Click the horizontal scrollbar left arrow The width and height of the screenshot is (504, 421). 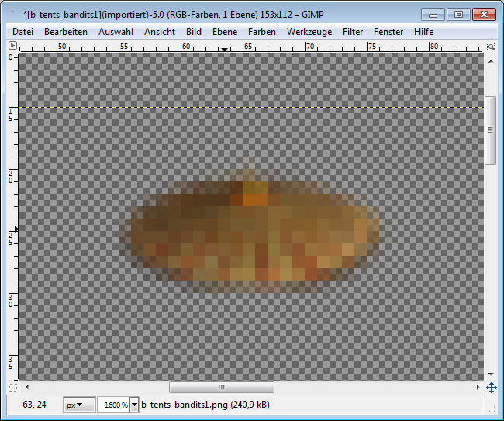point(27,387)
